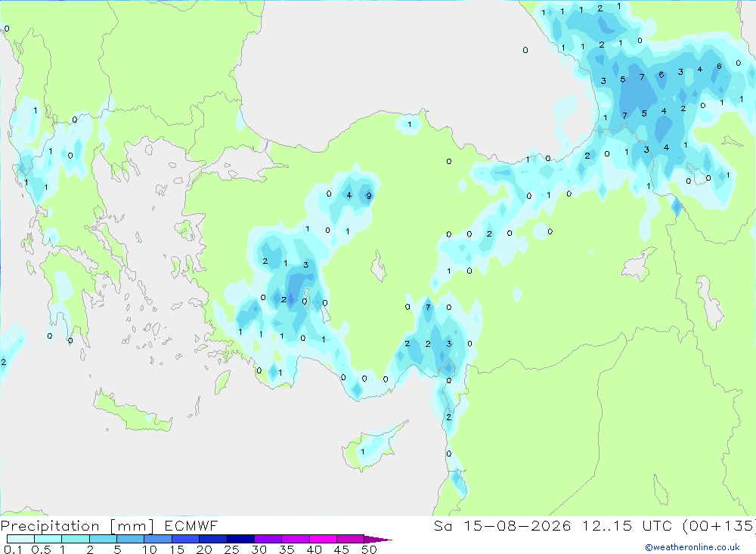Click the 2–5 mm legend color box
Screen dimensions: 756x554
click(103, 539)
